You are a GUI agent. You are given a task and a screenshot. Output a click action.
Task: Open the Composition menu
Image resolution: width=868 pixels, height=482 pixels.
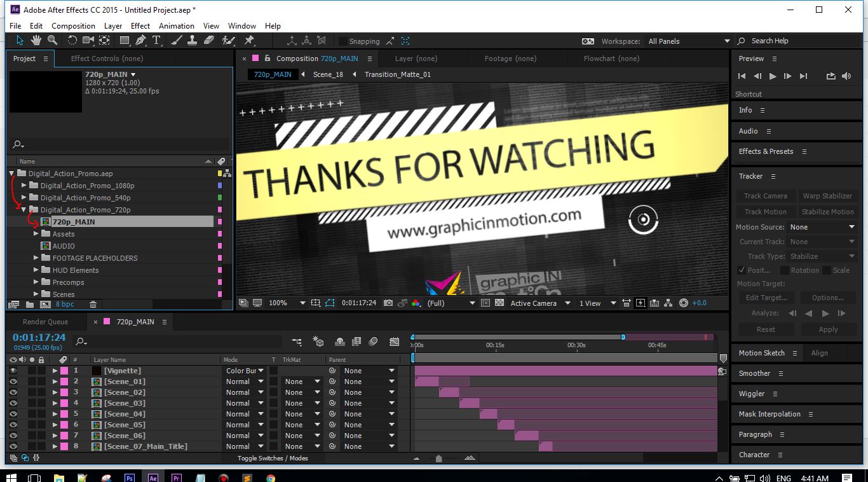point(73,26)
